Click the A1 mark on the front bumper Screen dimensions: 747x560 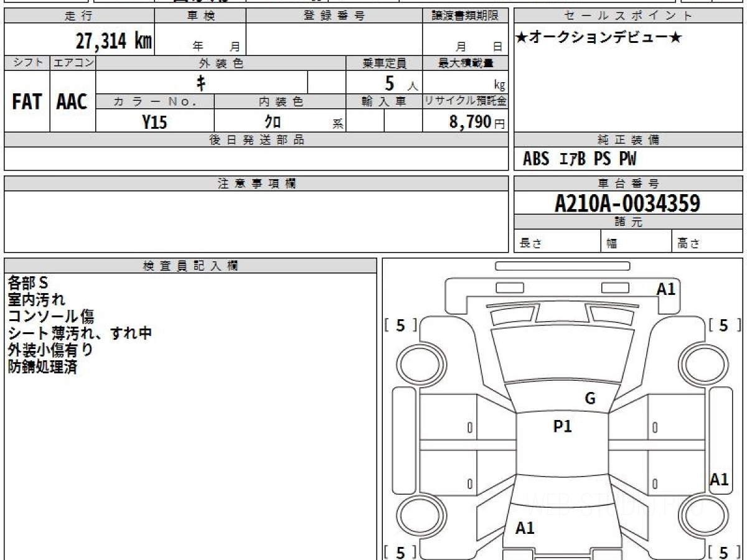click(x=666, y=289)
